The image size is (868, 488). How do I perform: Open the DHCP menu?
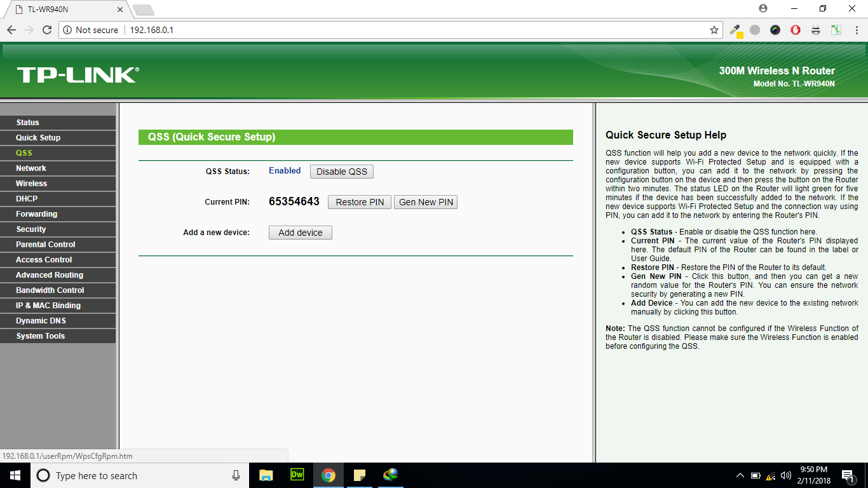(x=58, y=199)
